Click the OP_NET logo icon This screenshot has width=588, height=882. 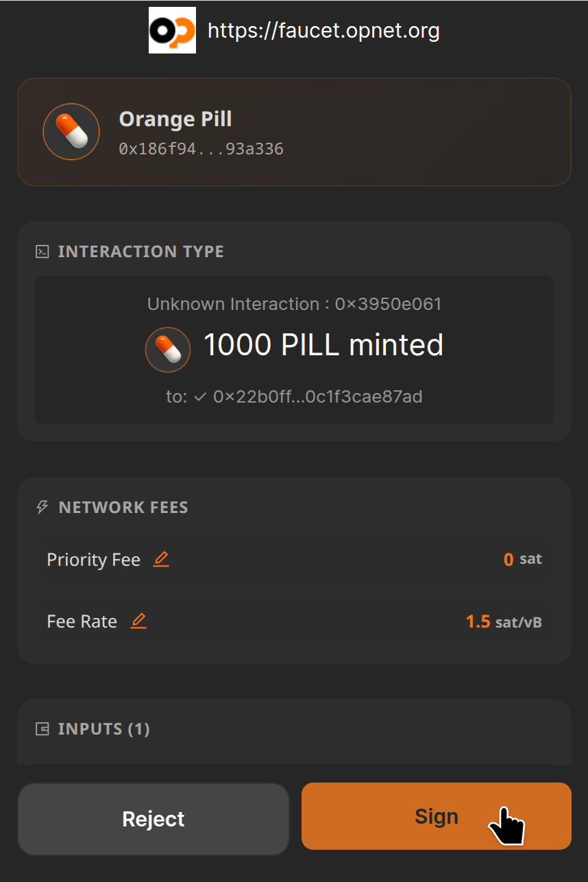coord(172,30)
